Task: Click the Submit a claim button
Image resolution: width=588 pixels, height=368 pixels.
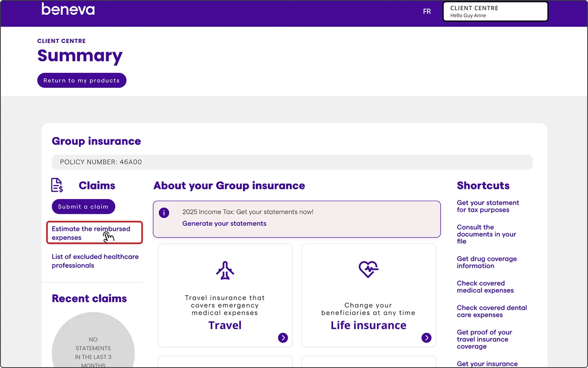Action: click(83, 206)
